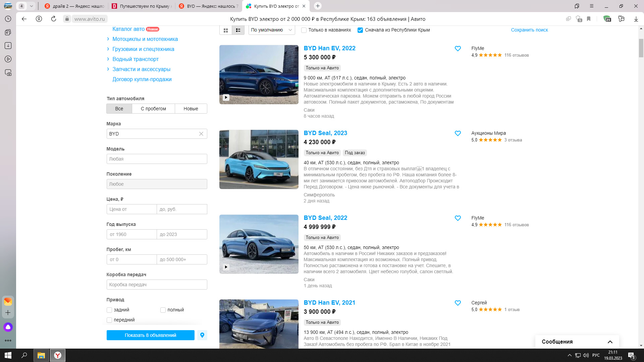The image size is (644, 362).
Task: Open 'Договор купли-продажи' link
Action: 142,79
